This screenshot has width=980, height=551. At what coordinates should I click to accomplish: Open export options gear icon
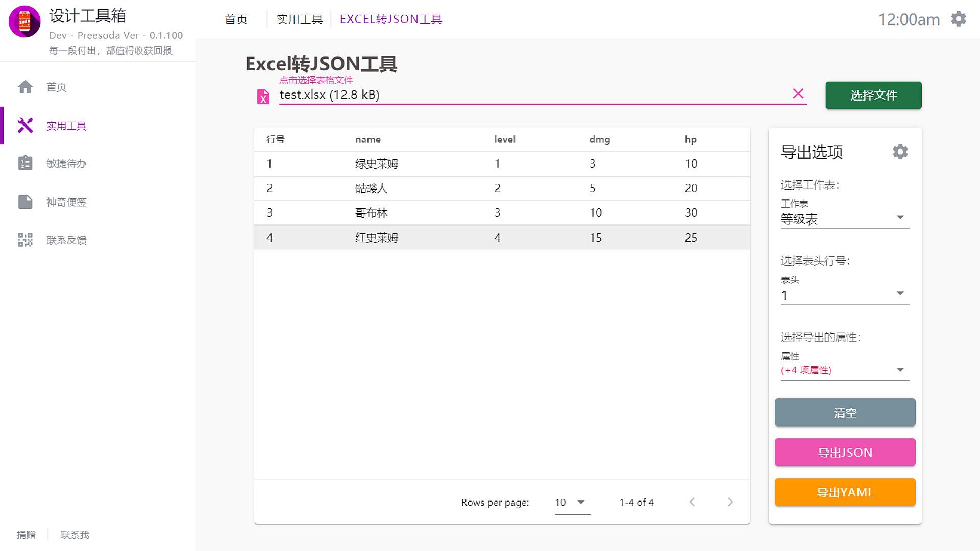click(x=900, y=152)
